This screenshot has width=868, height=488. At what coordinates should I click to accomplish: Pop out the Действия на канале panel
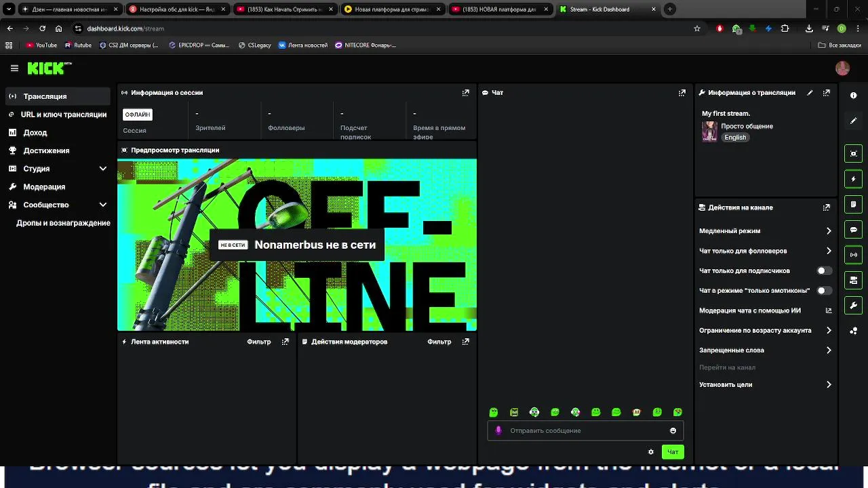(x=826, y=207)
